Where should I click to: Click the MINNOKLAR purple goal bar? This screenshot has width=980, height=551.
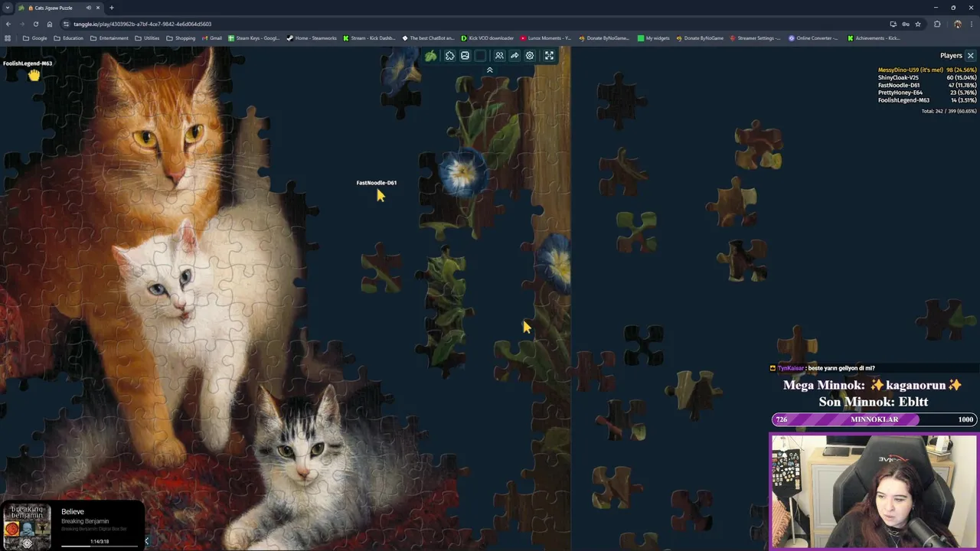coord(874,419)
